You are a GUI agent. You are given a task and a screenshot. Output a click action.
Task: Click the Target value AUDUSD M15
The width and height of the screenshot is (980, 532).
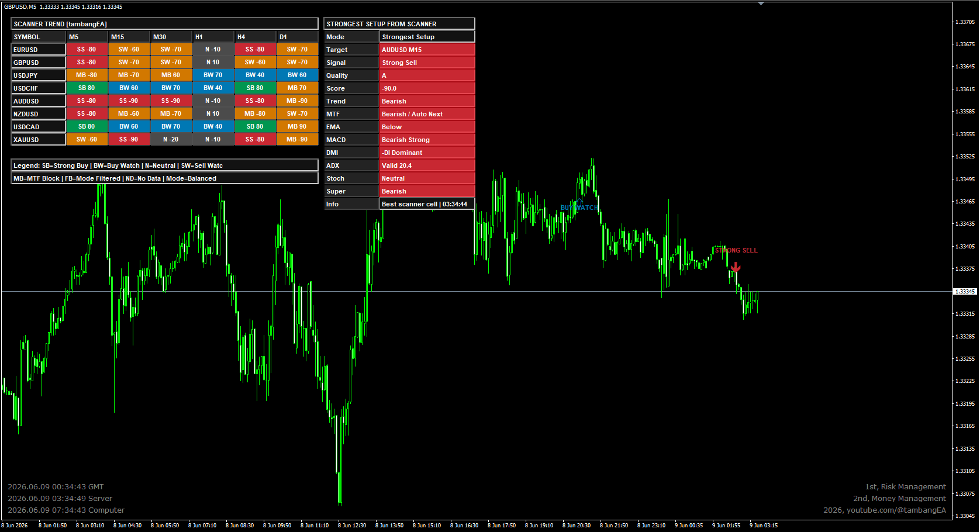[427, 50]
